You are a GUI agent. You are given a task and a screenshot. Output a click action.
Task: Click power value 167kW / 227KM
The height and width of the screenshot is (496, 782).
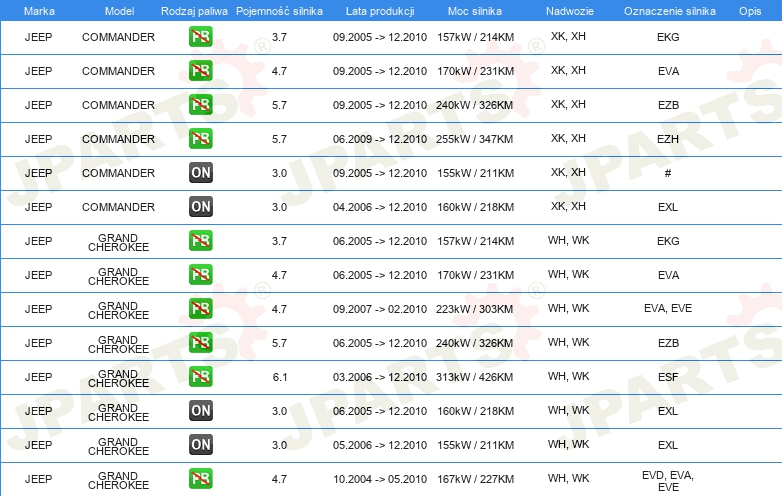pyautogui.click(x=476, y=479)
